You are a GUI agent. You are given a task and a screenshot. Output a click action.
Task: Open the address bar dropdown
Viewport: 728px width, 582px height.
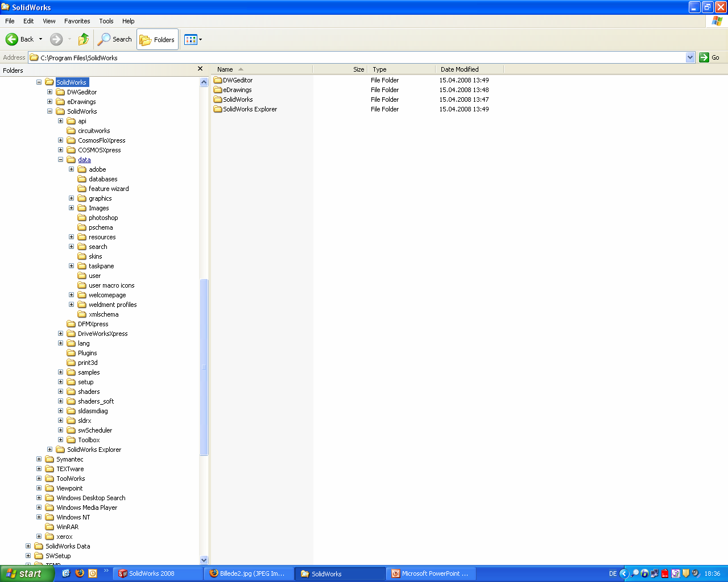pos(690,57)
